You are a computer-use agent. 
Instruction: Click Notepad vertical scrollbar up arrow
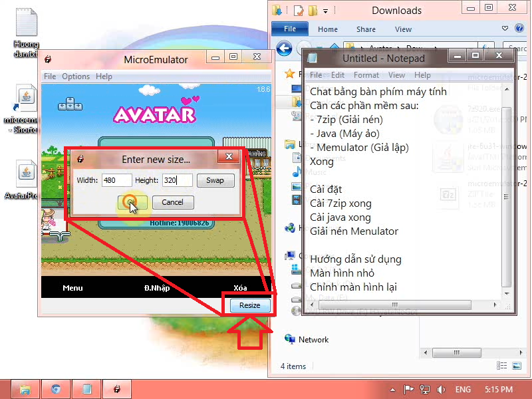click(506, 89)
